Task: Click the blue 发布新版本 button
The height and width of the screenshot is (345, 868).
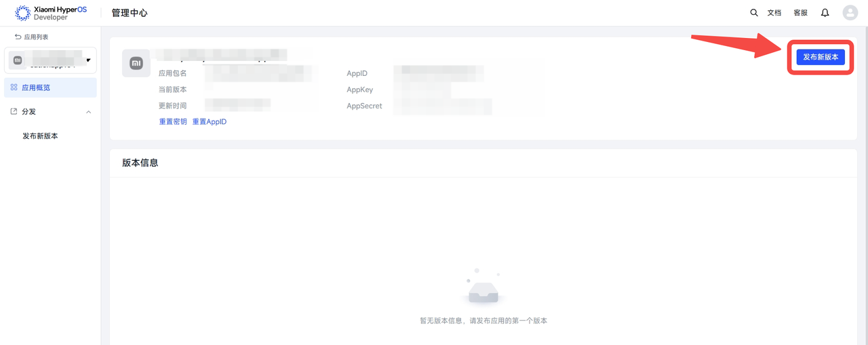Action: 821,57
